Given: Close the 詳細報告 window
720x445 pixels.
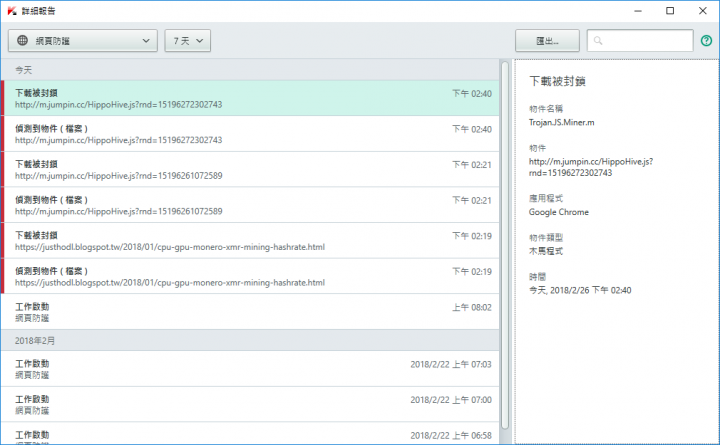Looking at the screenshot, I should [x=703, y=11].
